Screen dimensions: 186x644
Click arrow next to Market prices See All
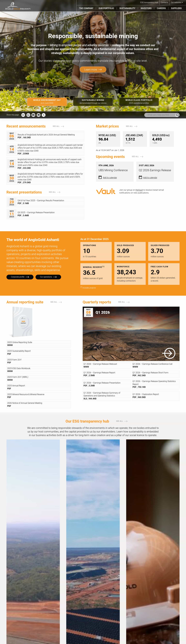[x=136, y=127]
